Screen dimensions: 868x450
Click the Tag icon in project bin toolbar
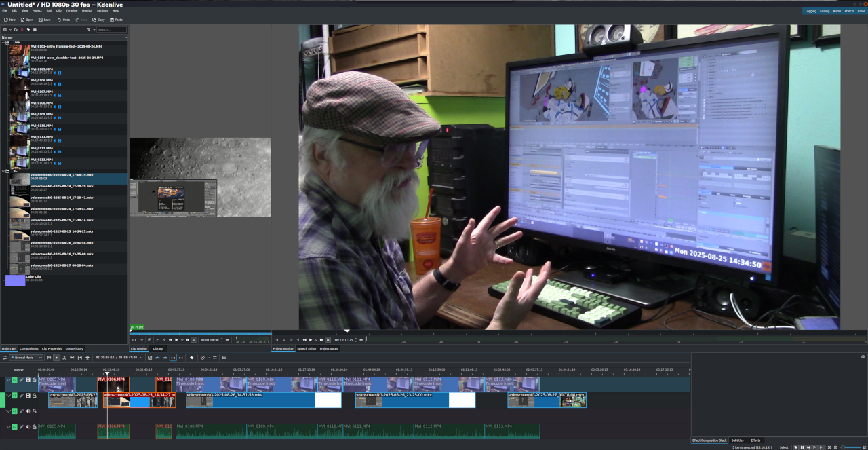tap(28, 29)
